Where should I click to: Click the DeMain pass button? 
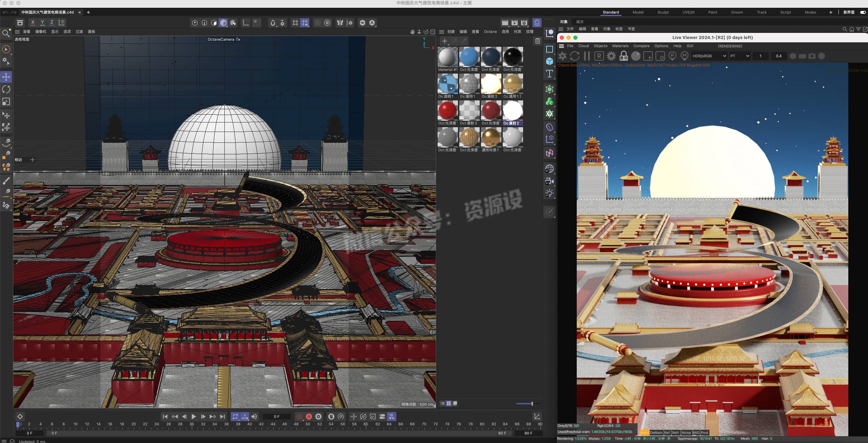(x=656, y=432)
